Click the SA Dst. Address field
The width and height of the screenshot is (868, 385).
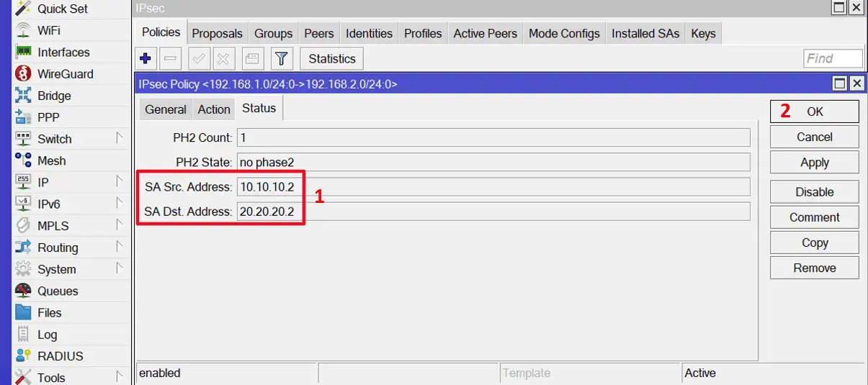(493, 211)
